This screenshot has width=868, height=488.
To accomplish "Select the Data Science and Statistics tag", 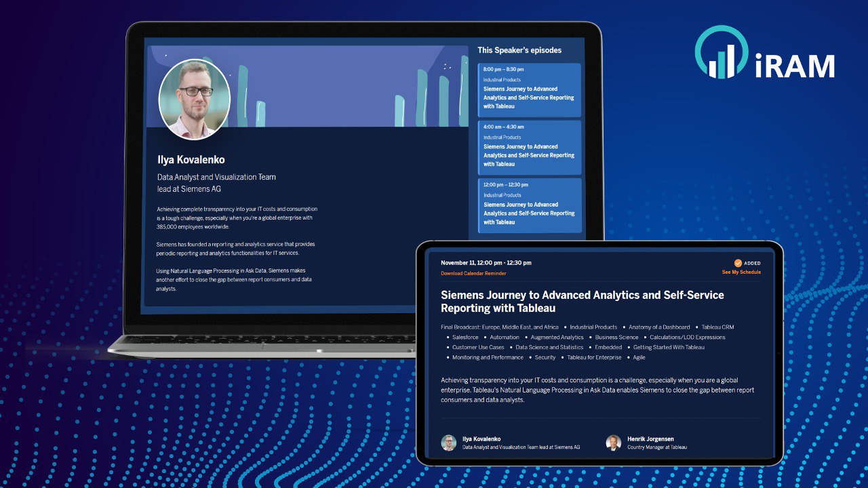I will 549,348.
